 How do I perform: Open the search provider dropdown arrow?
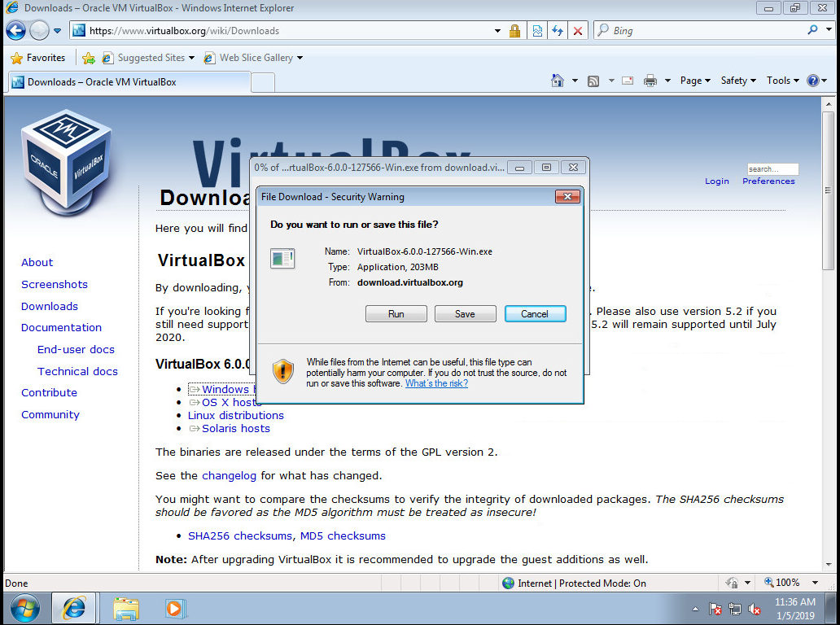point(829,30)
